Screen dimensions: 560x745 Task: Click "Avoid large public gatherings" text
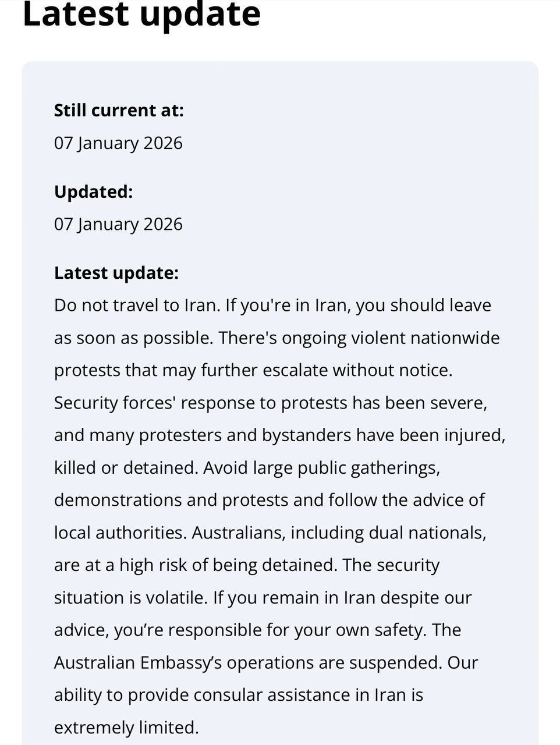pyautogui.click(x=321, y=467)
